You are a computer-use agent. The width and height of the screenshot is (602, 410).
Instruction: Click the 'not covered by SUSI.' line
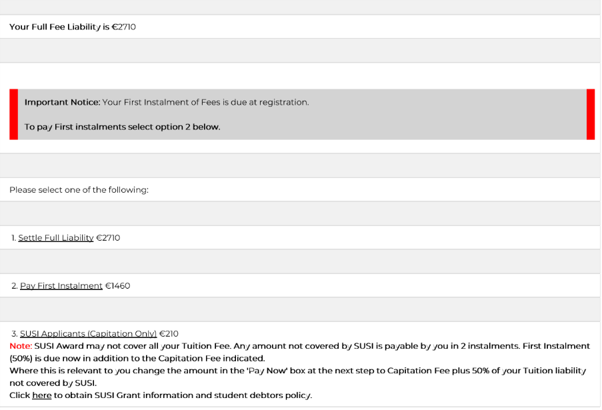click(x=53, y=383)
